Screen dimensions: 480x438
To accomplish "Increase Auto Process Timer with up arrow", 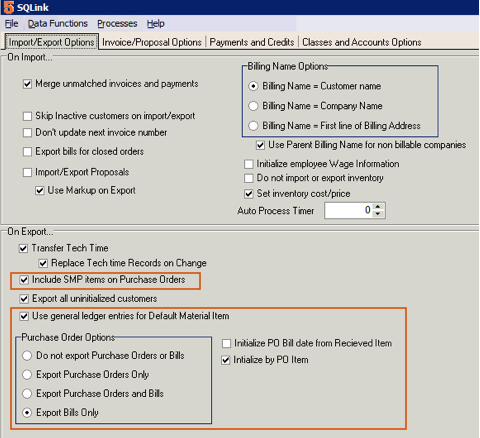I will click(x=378, y=207).
